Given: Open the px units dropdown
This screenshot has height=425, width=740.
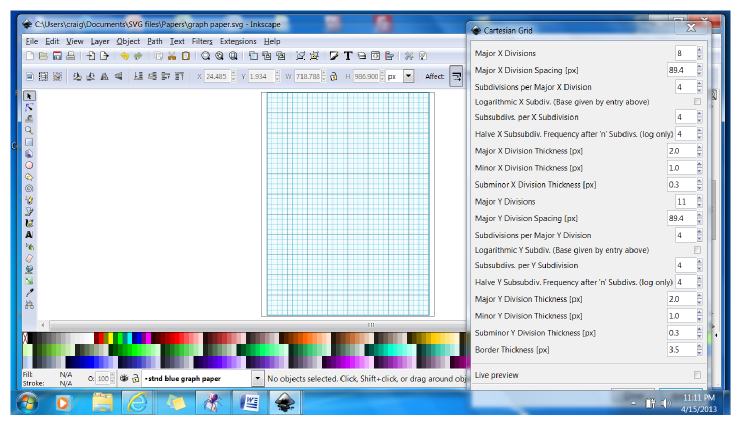Looking at the screenshot, I should 409,76.
